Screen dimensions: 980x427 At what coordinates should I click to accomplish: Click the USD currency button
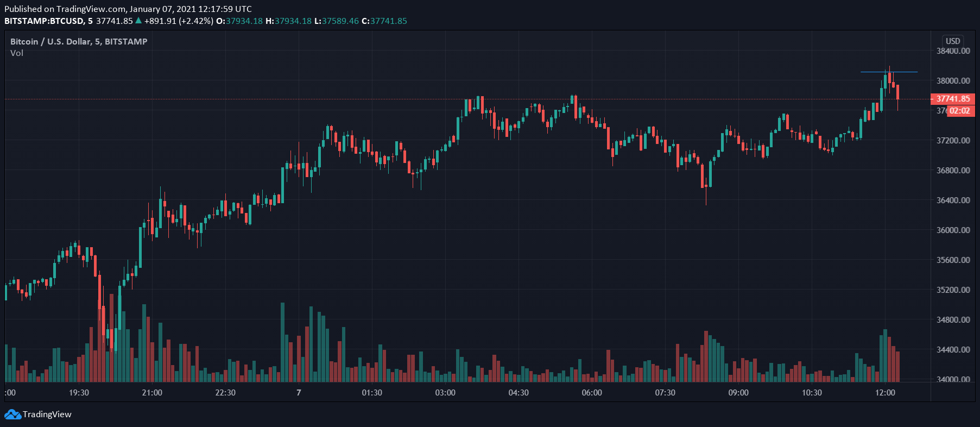click(x=953, y=41)
